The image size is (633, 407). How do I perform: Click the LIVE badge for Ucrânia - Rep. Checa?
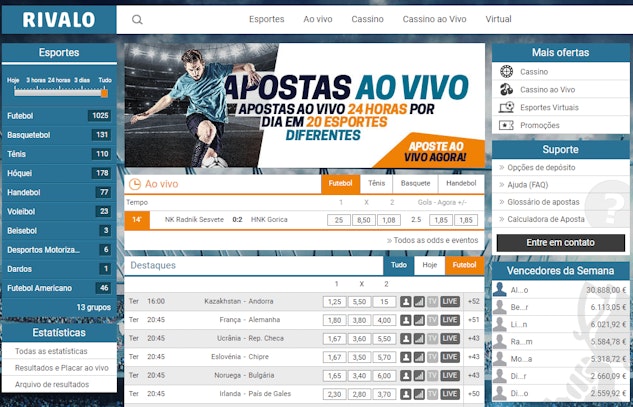click(x=450, y=338)
